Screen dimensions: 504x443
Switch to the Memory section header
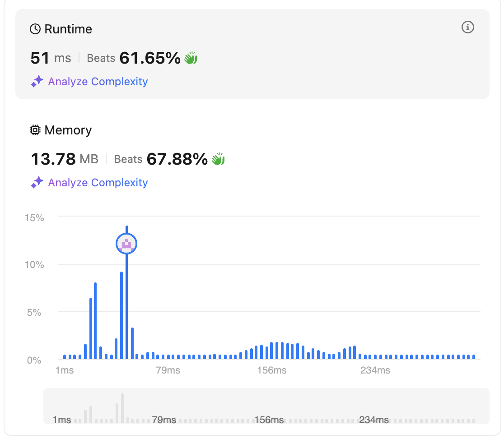(68, 130)
